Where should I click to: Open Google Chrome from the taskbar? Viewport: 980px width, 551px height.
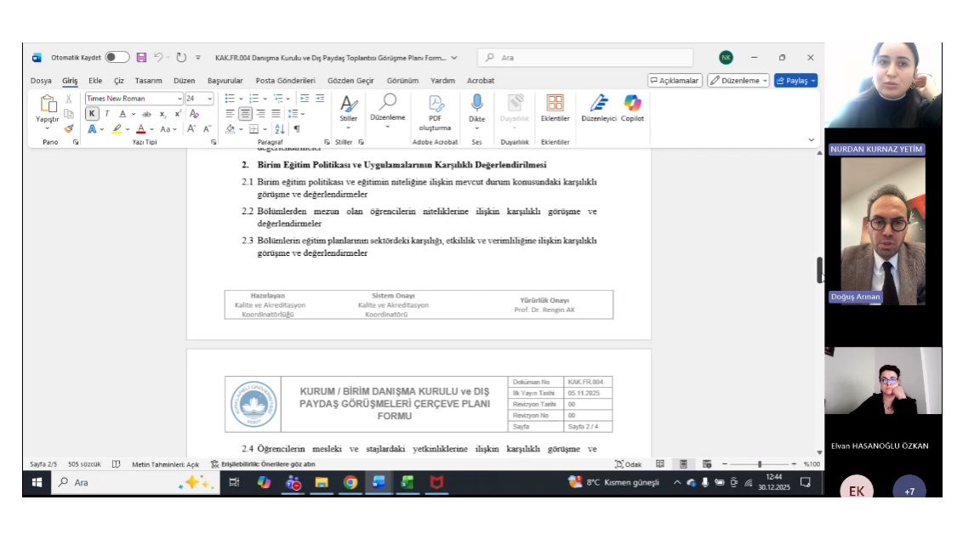coord(350,482)
